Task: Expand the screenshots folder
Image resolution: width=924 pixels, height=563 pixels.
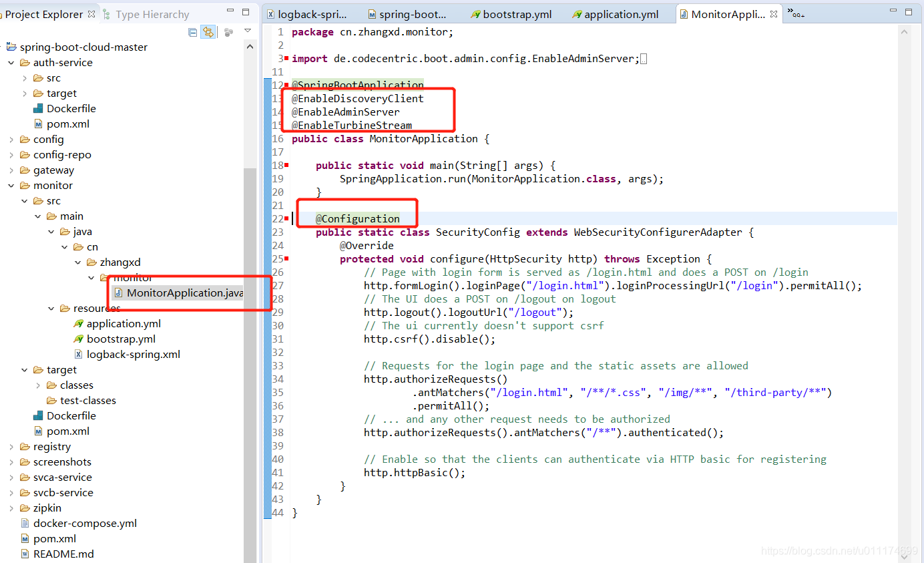Action: 11,461
